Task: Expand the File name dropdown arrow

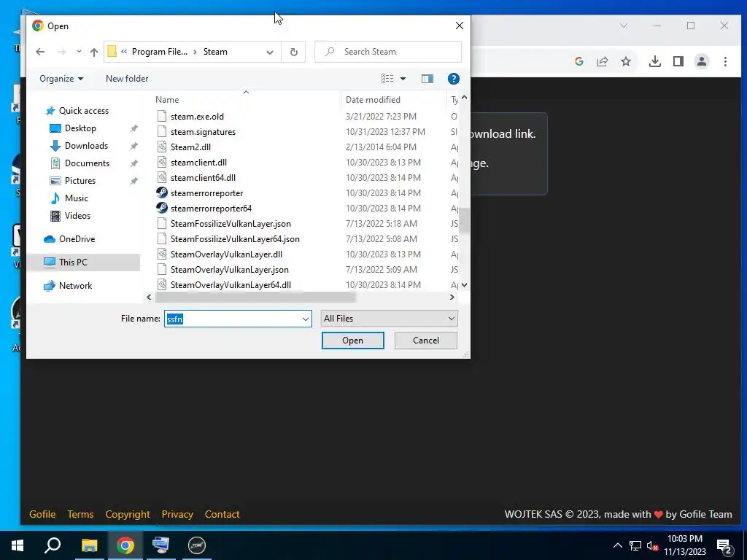Action: (306, 319)
